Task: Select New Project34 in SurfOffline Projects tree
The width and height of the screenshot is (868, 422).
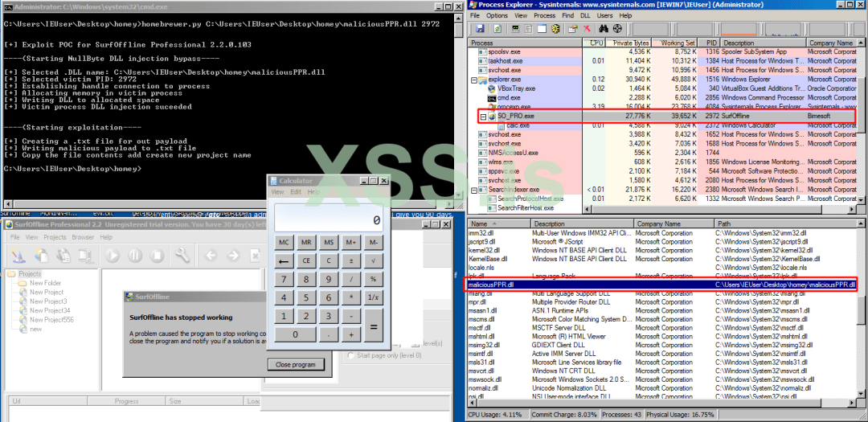Action: tap(50, 311)
